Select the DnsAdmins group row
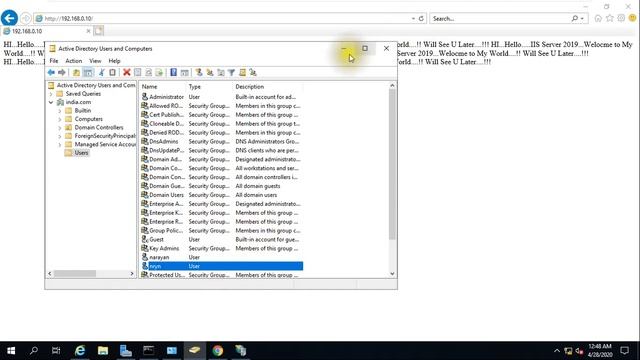Screen dimensions: 640x360 221,142
